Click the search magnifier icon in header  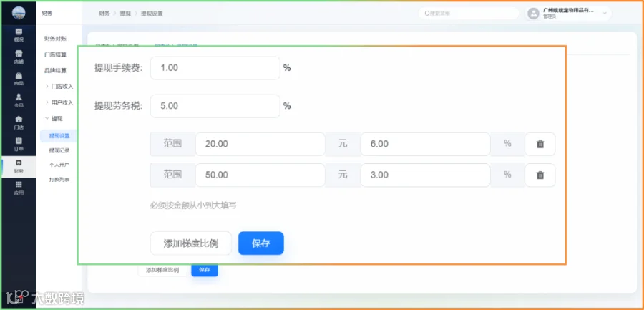click(427, 14)
